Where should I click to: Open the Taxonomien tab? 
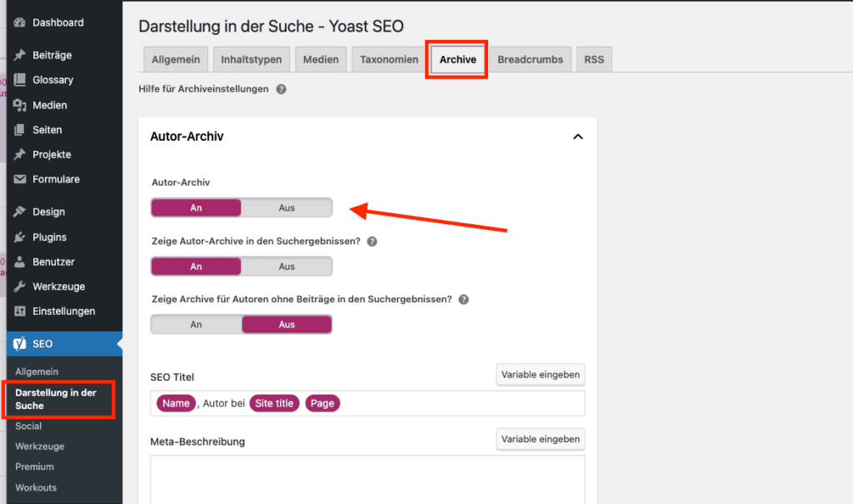(x=389, y=60)
